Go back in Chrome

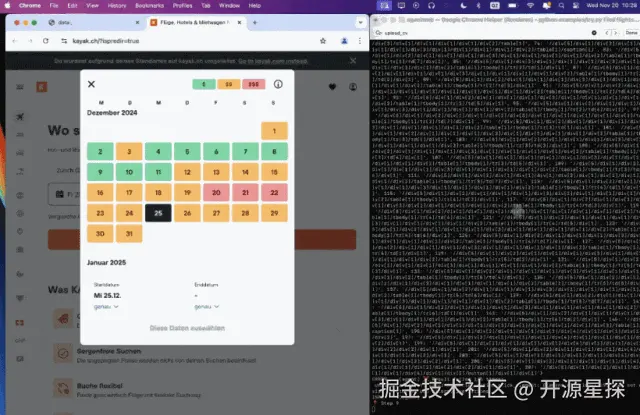tap(15, 41)
